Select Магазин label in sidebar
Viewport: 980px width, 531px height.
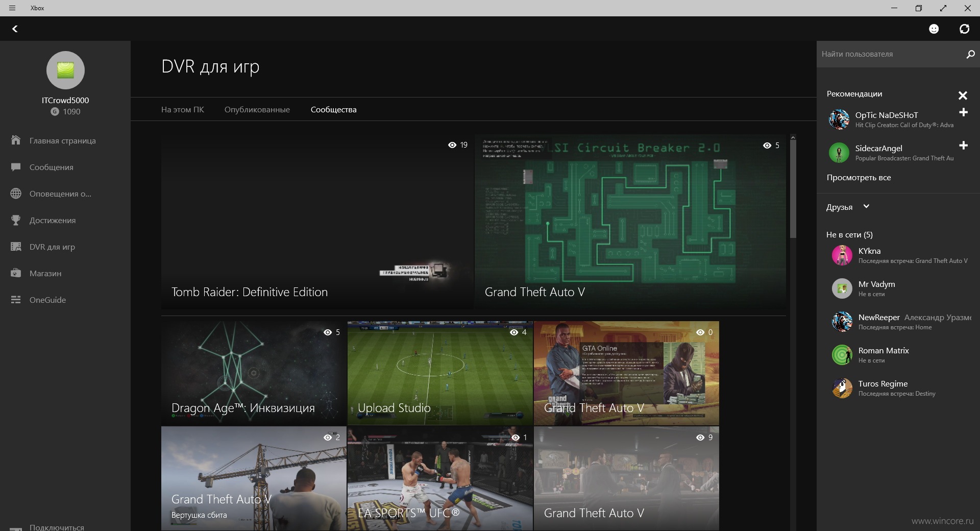(45, 273)
